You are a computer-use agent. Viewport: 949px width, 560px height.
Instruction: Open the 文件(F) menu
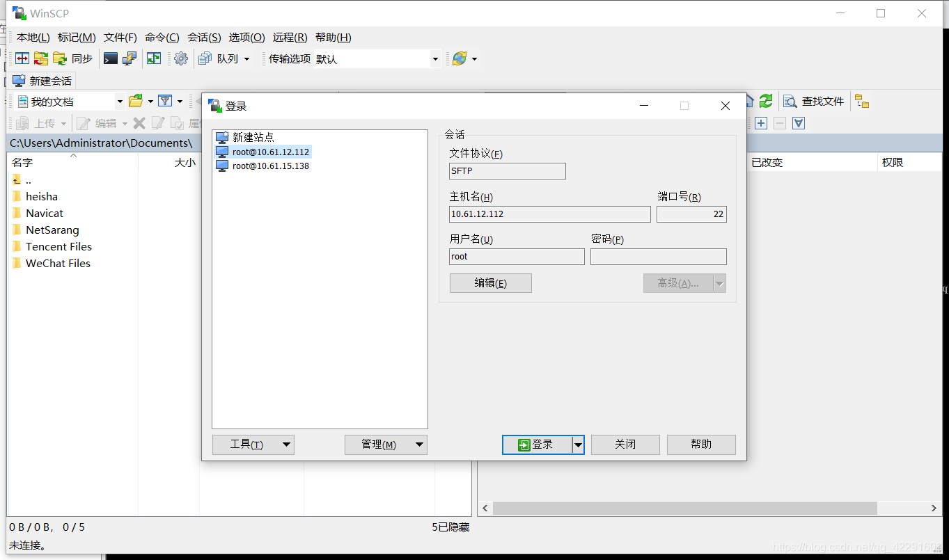(120, 38)
